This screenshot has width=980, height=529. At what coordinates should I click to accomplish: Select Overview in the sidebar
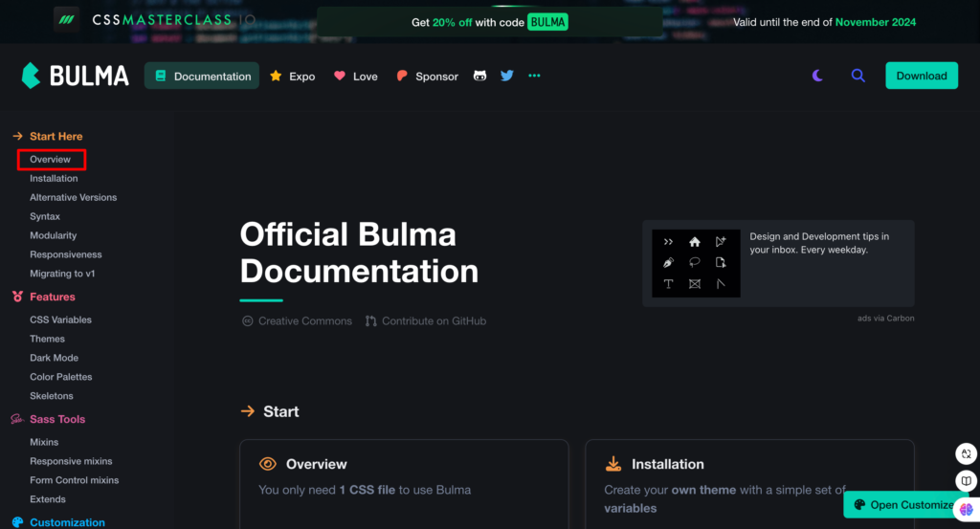click(x=51, y=159)
